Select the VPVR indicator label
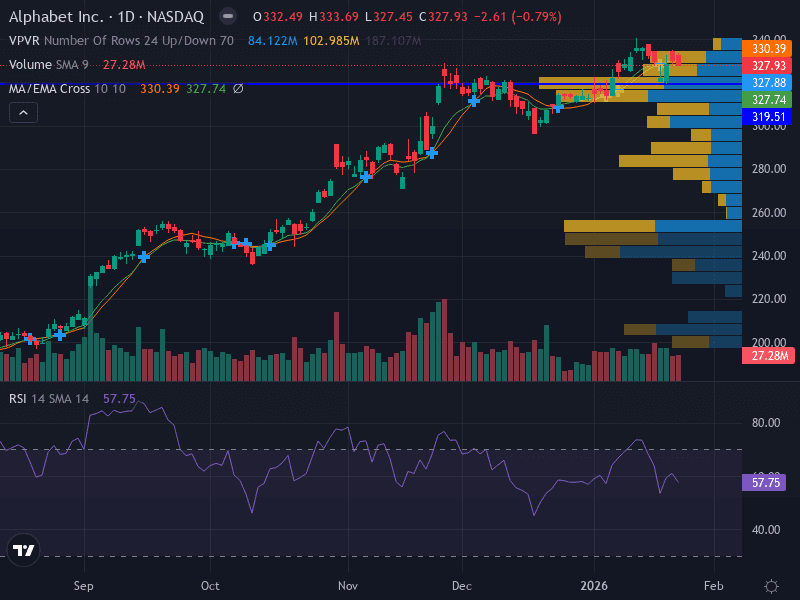This screenshot has height=600, width=800. click(x=121, y=41)
